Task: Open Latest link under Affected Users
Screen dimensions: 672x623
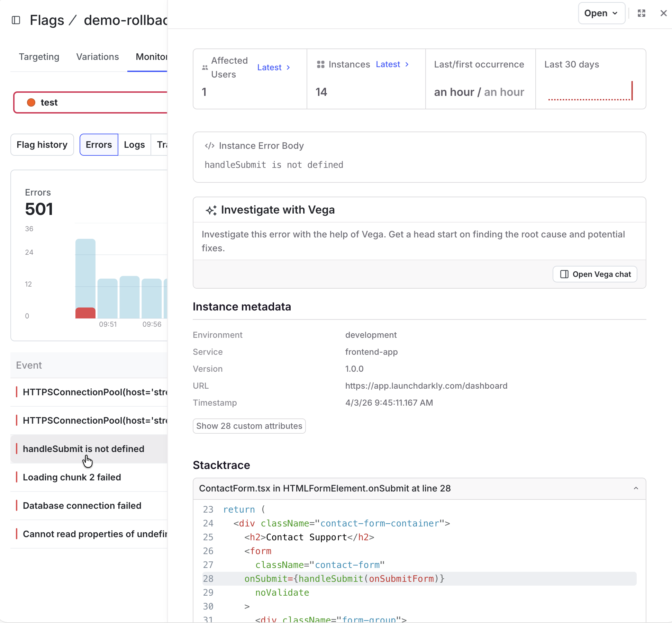Action: tap(273, 67)
